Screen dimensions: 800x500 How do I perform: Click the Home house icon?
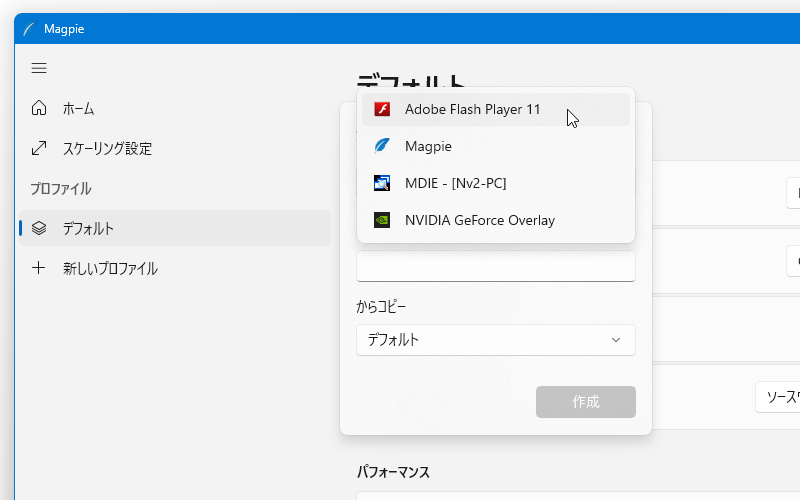tap(39, 108)
